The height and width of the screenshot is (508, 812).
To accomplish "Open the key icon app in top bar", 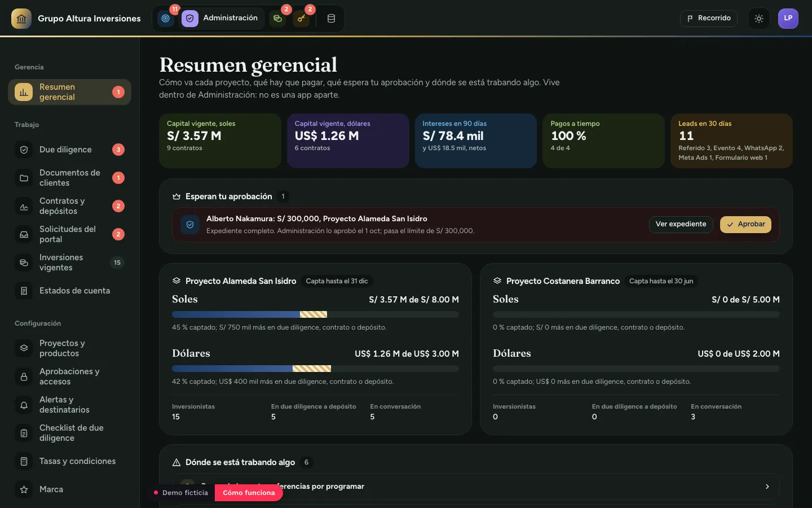I will pyautogui.click(x=301, y=19).
